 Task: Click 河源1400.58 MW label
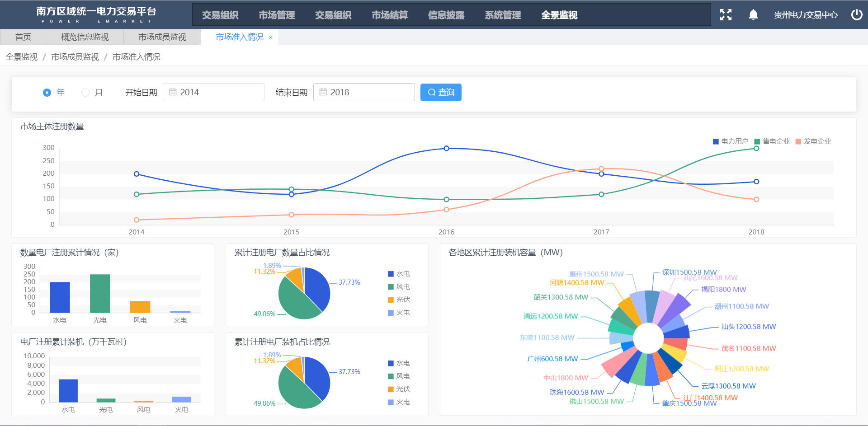point(577,283)
